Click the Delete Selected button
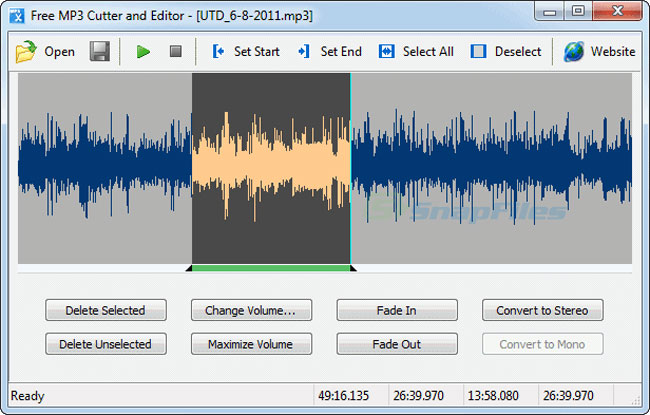 (x=106, y=310)
